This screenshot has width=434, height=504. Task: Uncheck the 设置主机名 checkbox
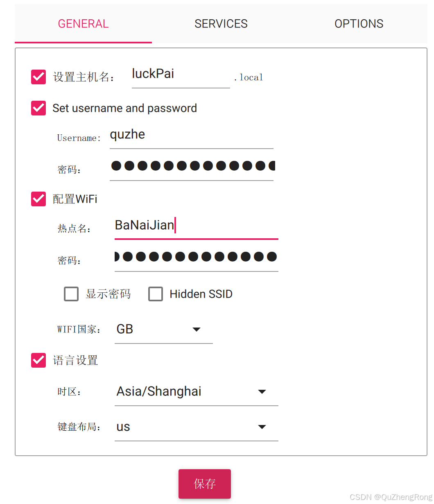(x=38, y=77)
